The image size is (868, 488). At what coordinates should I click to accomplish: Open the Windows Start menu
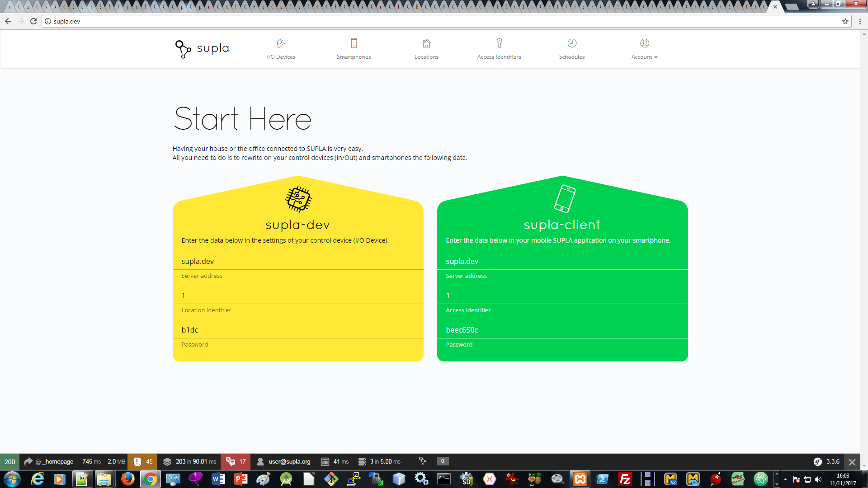pyautogui.click(x=12, y=479)
